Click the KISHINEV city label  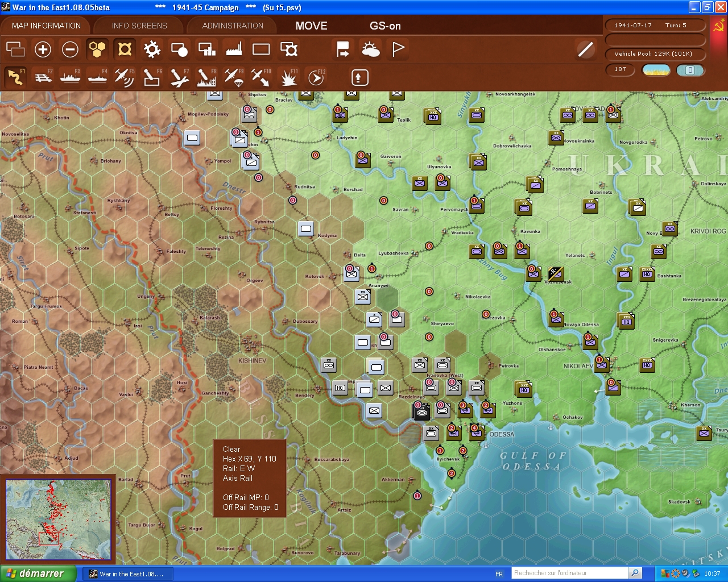click(253, 360)
